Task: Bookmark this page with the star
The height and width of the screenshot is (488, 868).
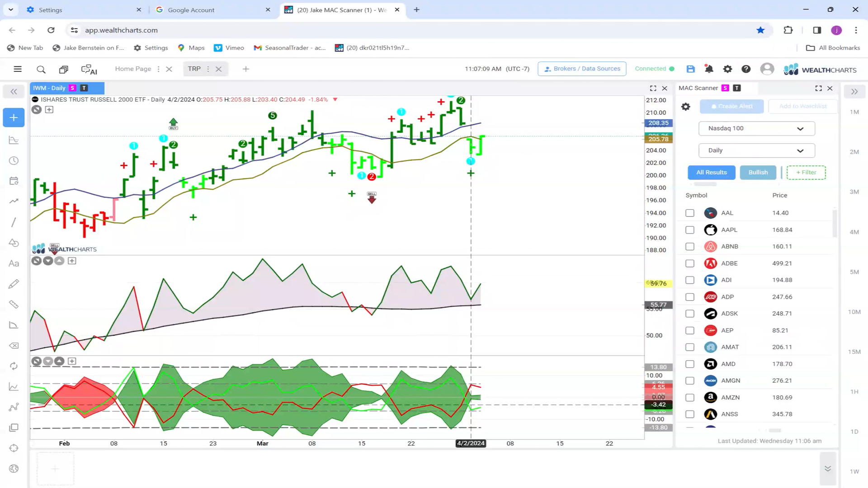Action: 760,30
